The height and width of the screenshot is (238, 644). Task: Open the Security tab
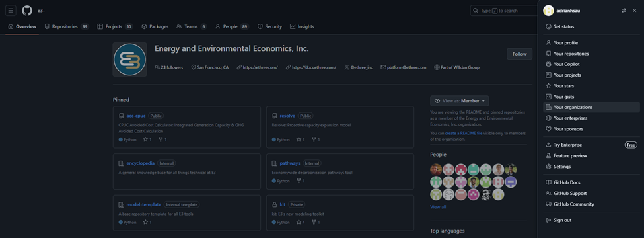pos(269,26)
